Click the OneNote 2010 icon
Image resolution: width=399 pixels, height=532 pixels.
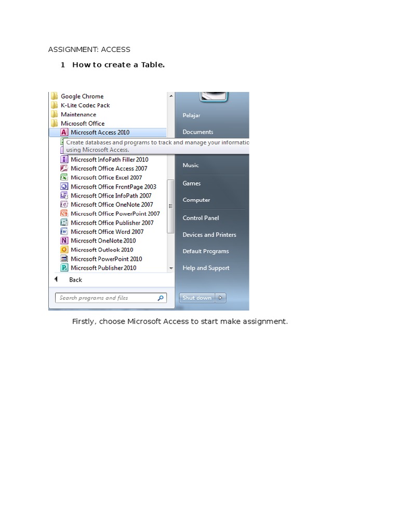click(64, 241)
